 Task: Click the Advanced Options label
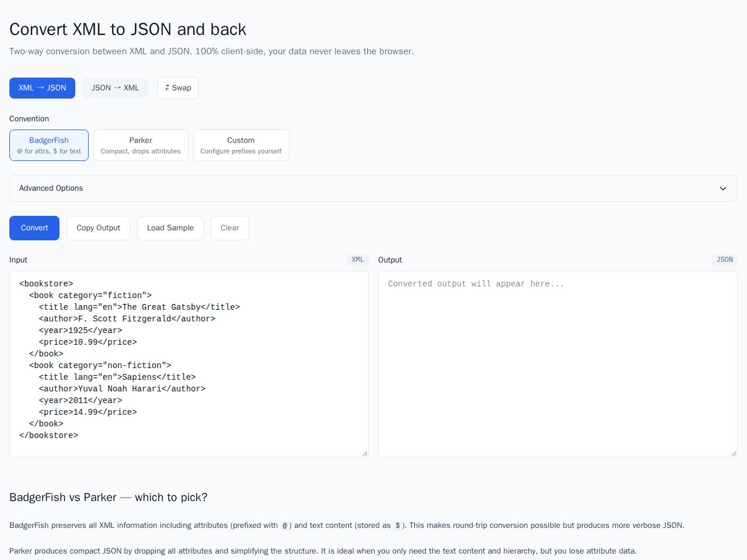tap(51, 188)
